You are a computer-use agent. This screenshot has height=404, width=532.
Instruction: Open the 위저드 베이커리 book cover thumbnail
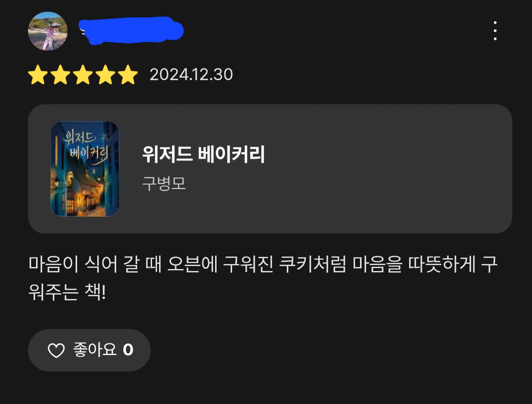(85, 169)
